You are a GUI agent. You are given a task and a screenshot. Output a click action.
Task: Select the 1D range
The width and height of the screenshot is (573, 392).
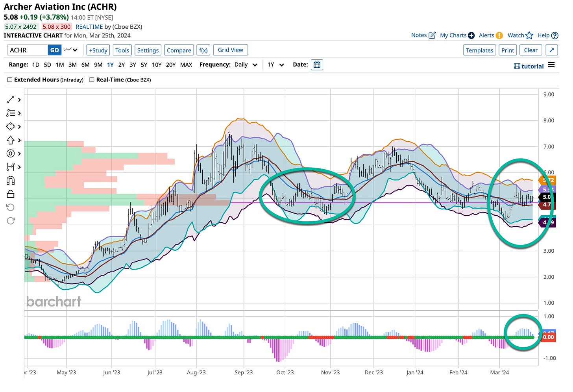click(x=36, y=65)
